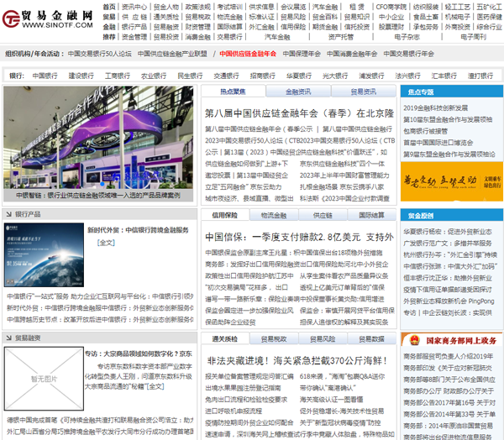Select the 信用保险 tab in middle panel
The width and height of the screenshot is (504, 440).
pos(225,215)
